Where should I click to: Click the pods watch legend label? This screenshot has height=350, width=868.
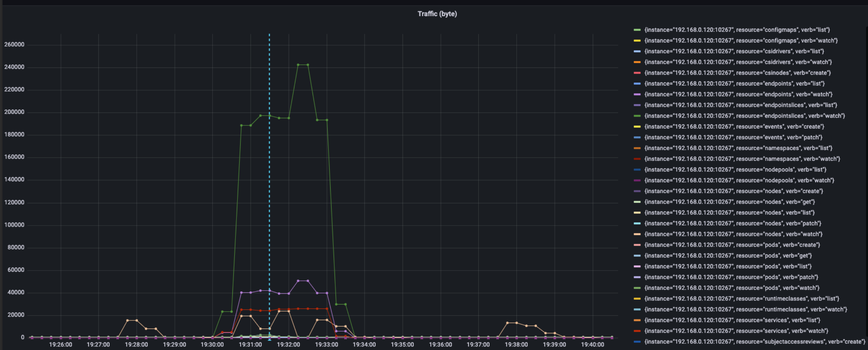732,288
